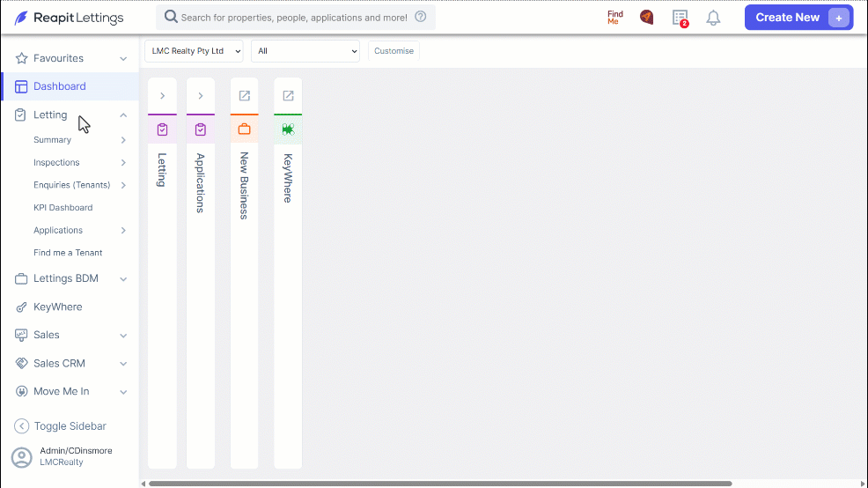This screenshot has width=868, height=488.
Task: Click the green KeyWhere panel icon
Action: tap(288, 129)
